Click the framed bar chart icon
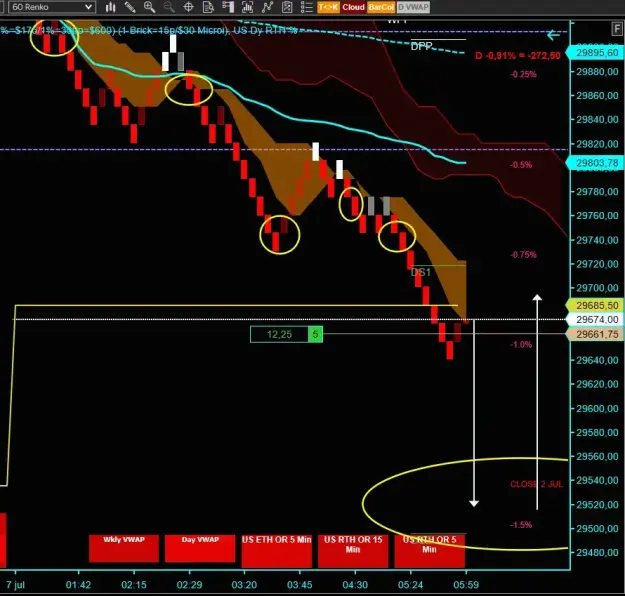The height and width of the screenshot is (596, 625). click(248, 7)
